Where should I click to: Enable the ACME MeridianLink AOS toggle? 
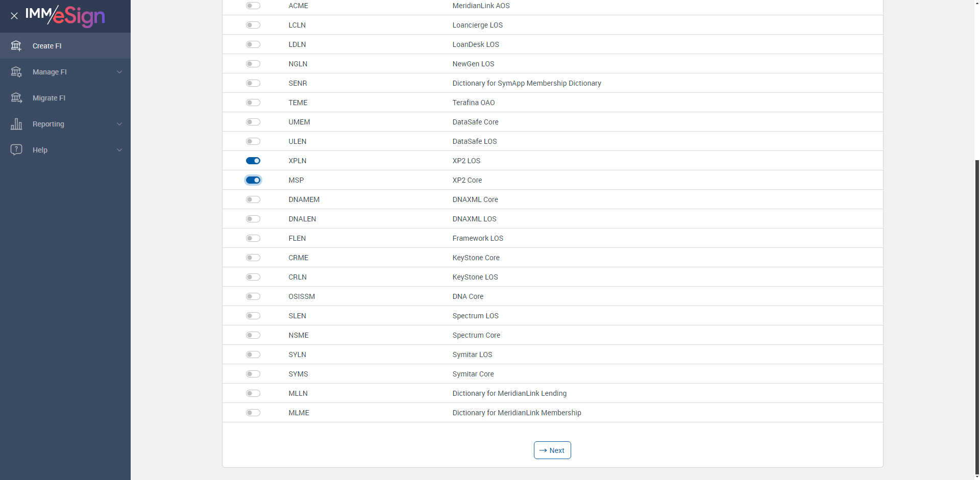[253, 6]
